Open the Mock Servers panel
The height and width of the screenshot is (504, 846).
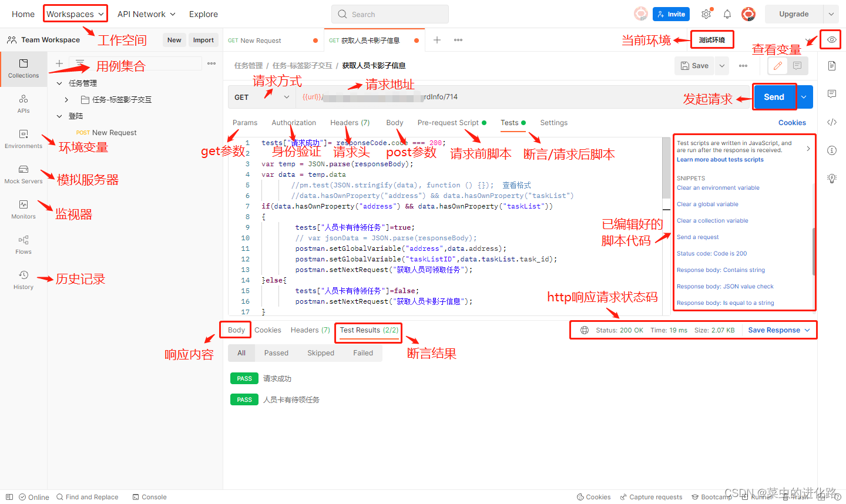click(23, 176)
